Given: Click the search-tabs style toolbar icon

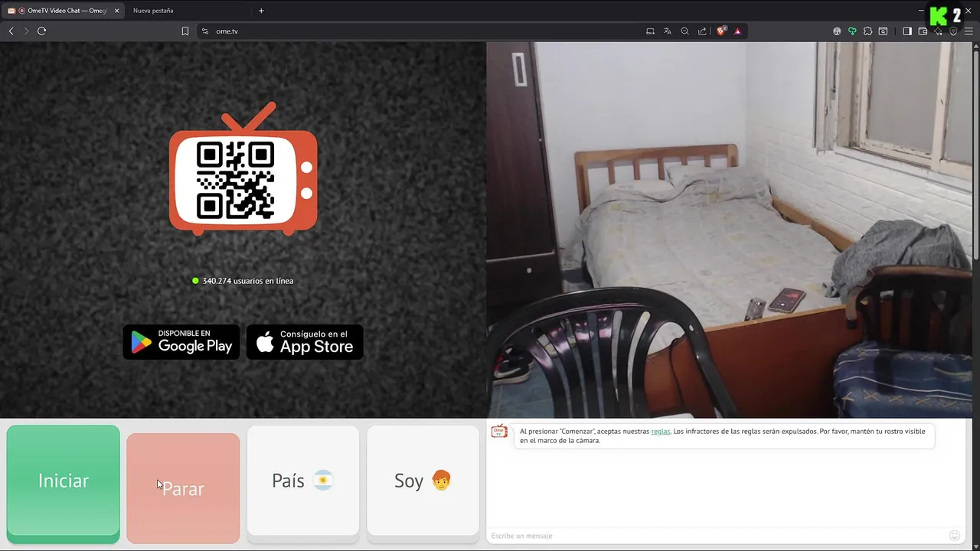Looking at the screenshot, I should click(x=883, y=31).
